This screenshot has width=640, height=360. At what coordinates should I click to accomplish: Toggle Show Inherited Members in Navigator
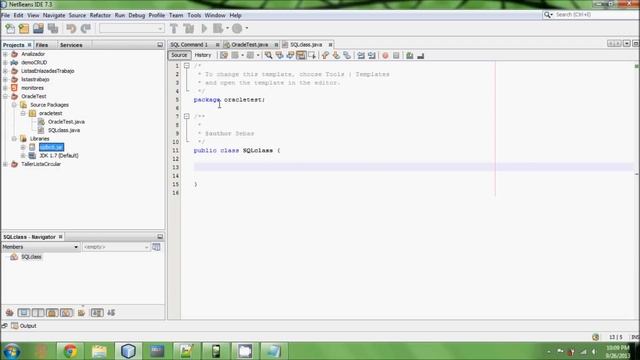coord(9,313)
